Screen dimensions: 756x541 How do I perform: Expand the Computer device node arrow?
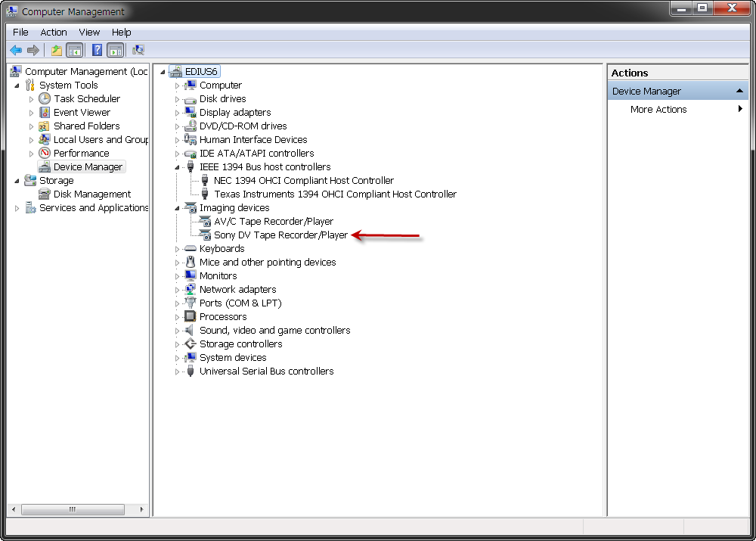click(x=177, y=86)
